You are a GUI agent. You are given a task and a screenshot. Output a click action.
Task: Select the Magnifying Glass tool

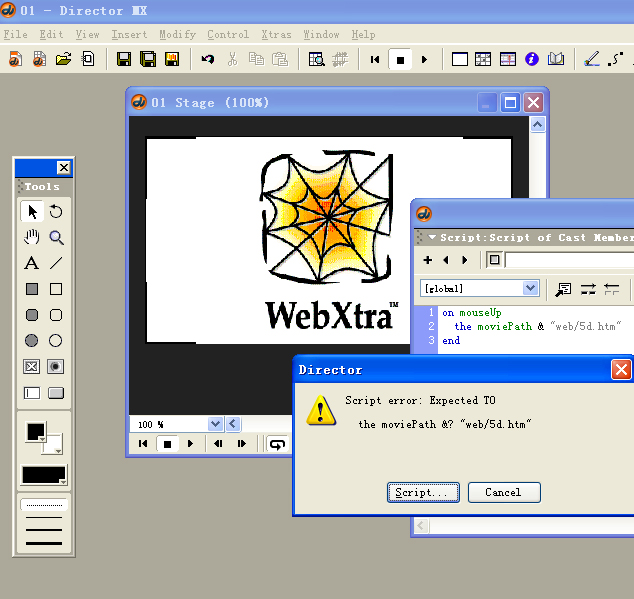click(56, 237)
